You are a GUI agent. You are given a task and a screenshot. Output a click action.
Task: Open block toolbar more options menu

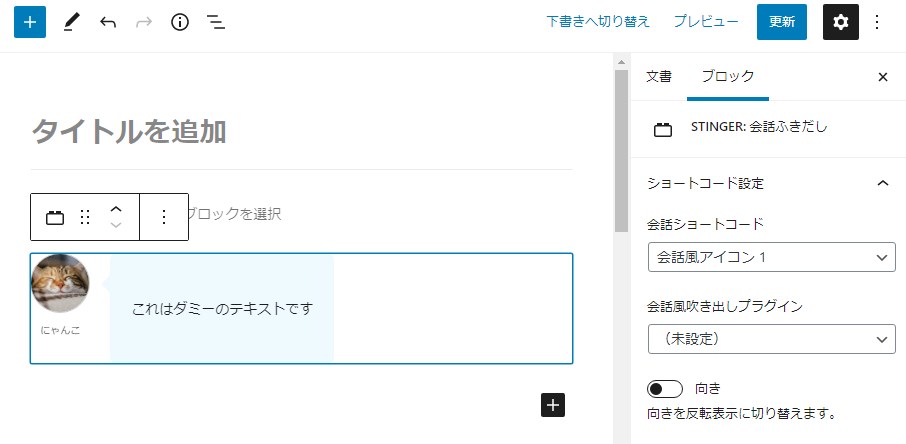(164, 217)
